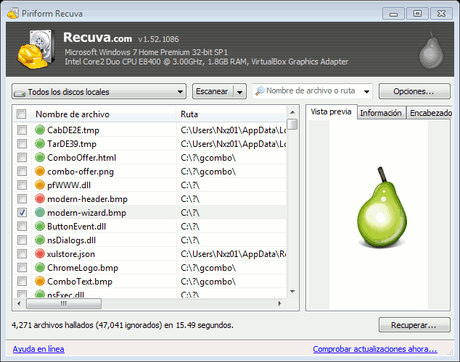460x362 pixels.
Task: Open the filename filter dropdown arrow
Action: tap(367, 91)
